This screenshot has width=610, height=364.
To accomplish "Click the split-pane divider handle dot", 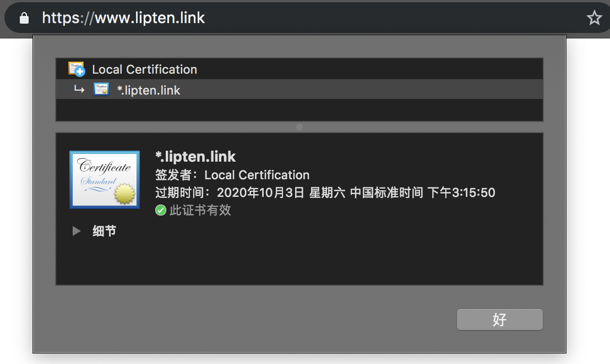I will (299, 127).
